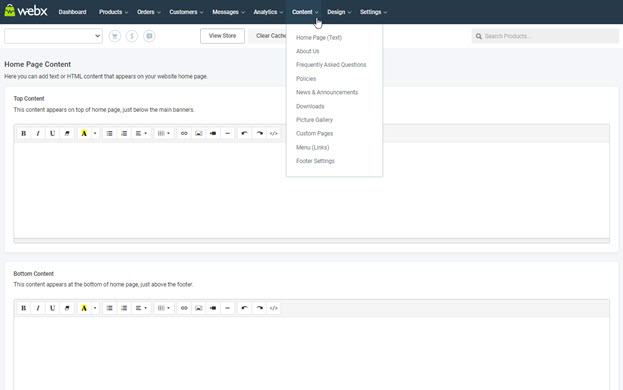Image resolution: width=623 pixels, height=390 pixels.
Task: Expand the Orders menu
Action: click(149, 12)
